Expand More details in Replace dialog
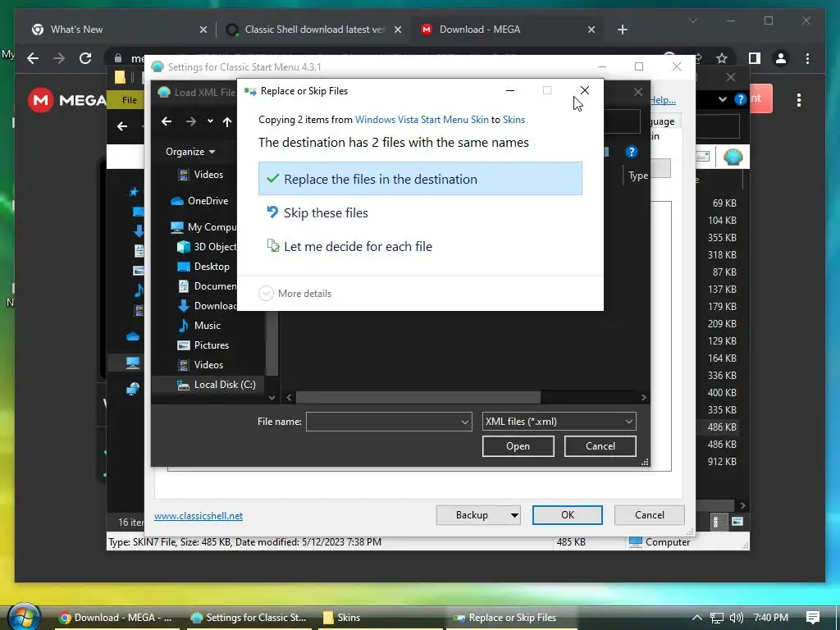 tap(295, 294)
